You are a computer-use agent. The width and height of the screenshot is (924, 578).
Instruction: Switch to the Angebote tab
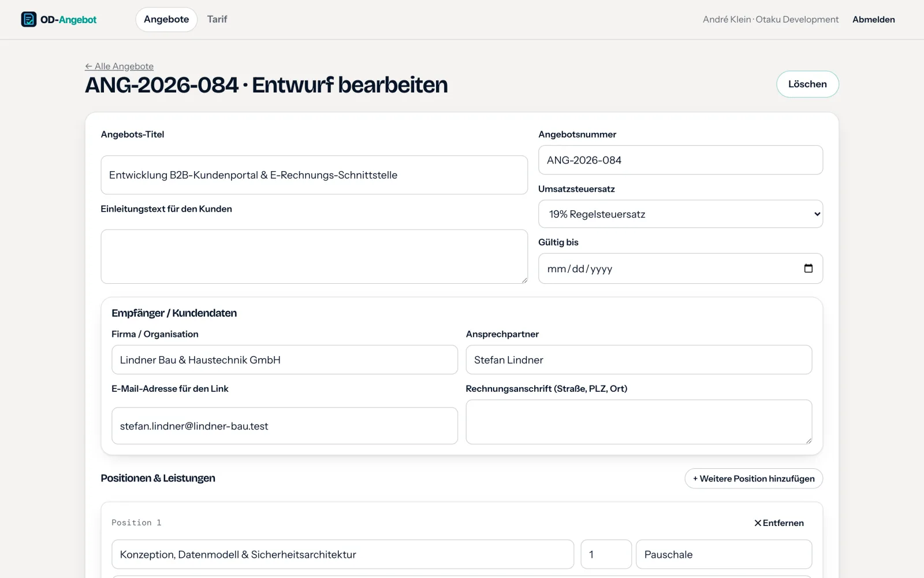pos(166,19)
